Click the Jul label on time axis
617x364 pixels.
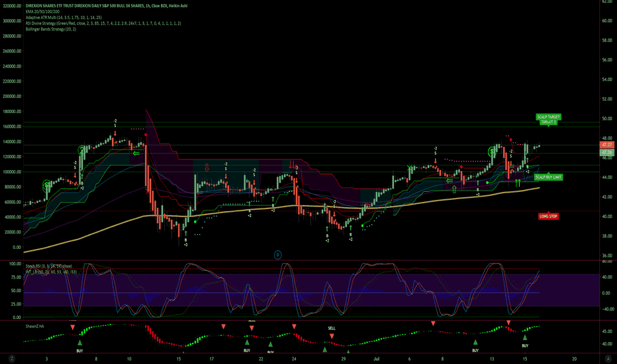point(377,359)
